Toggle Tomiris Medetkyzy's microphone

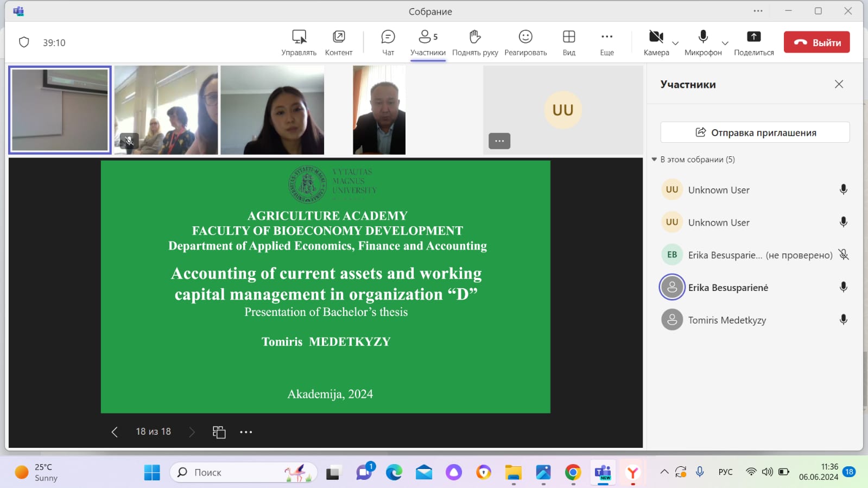click(843, 320)
